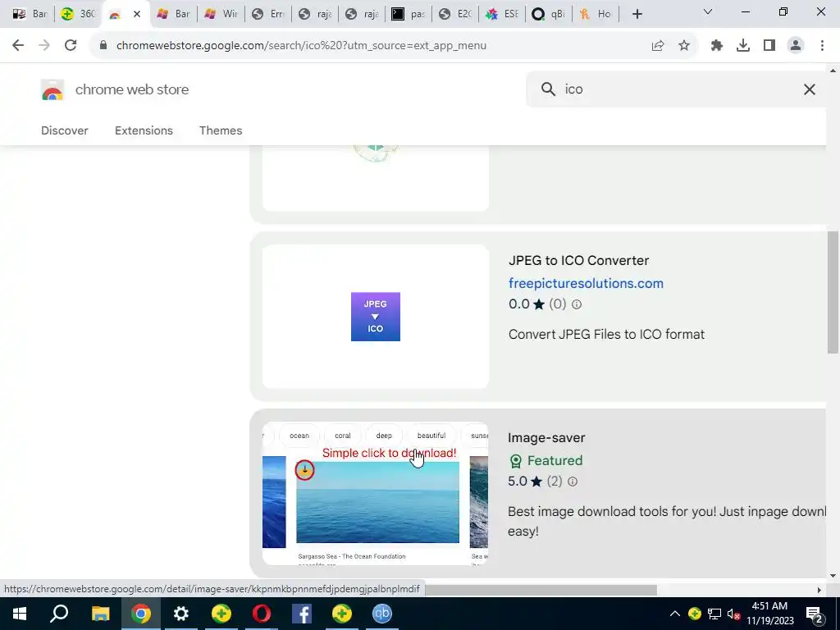Reload the Chrome Web Store page
This screenshot has width=840, height=630.
tap(71, 46)
